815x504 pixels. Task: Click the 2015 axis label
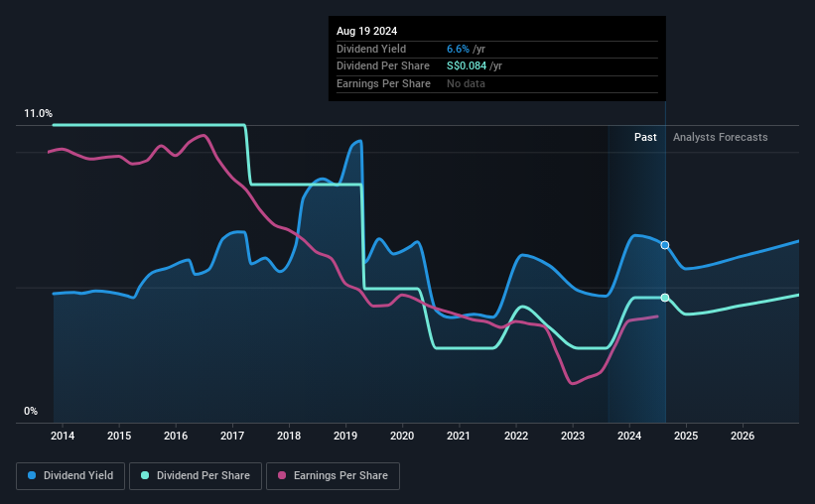point(119,436)
